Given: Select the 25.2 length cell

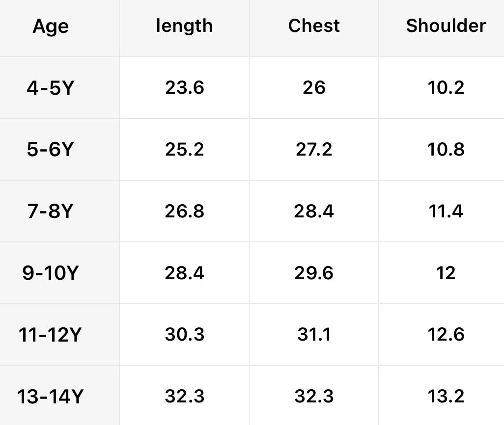Looking at the screenshot, I should 184,150.
